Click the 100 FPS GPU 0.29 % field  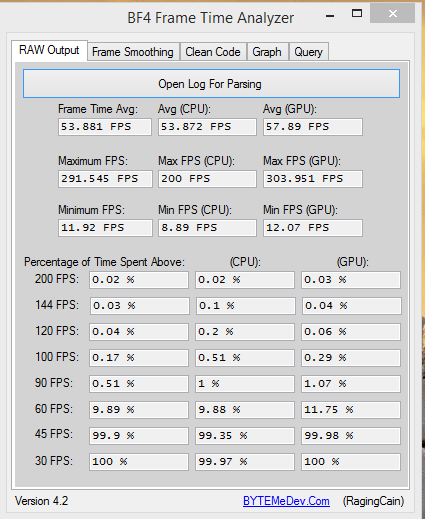coord(351,358)
